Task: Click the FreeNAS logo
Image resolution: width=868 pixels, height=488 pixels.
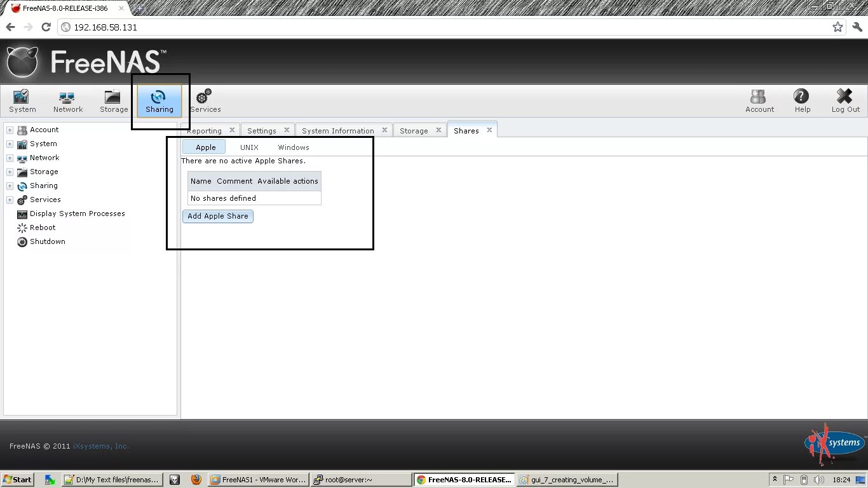Action: 86,62
